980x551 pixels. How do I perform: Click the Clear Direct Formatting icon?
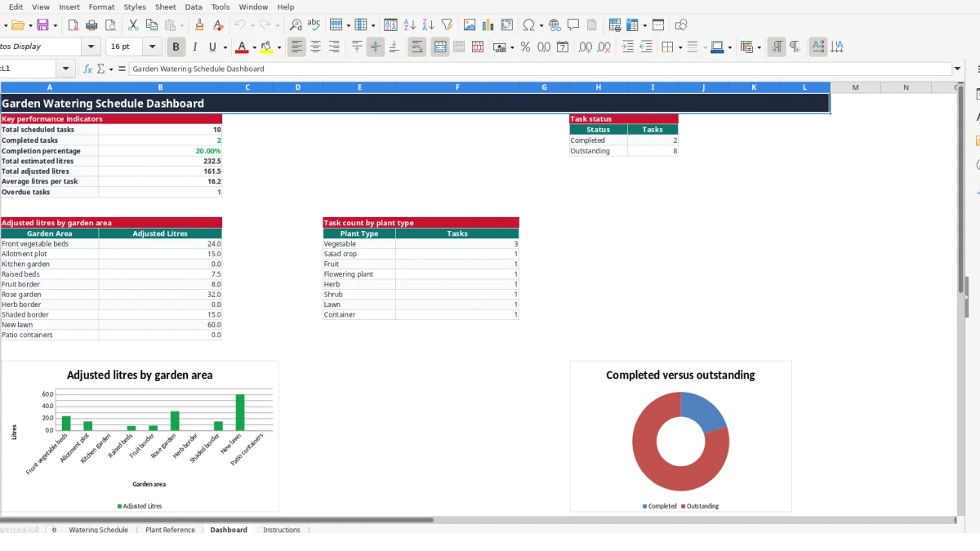point(218,25)
